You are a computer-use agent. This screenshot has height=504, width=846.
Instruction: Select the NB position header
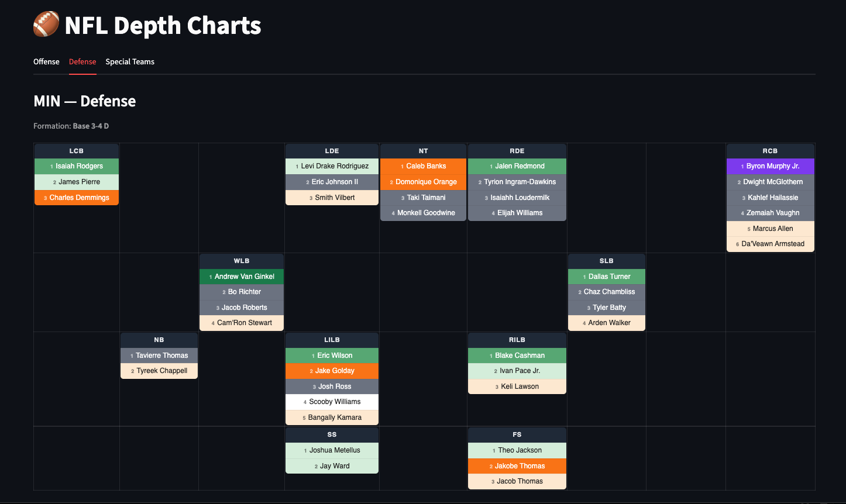(159, 340)
